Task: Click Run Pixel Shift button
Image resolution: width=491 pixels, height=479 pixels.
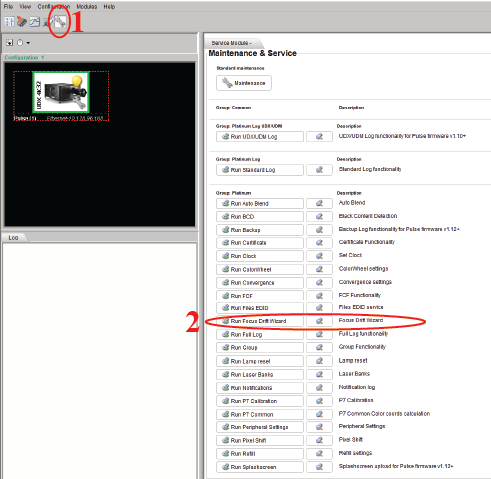Action: click(x=260, y=440)
